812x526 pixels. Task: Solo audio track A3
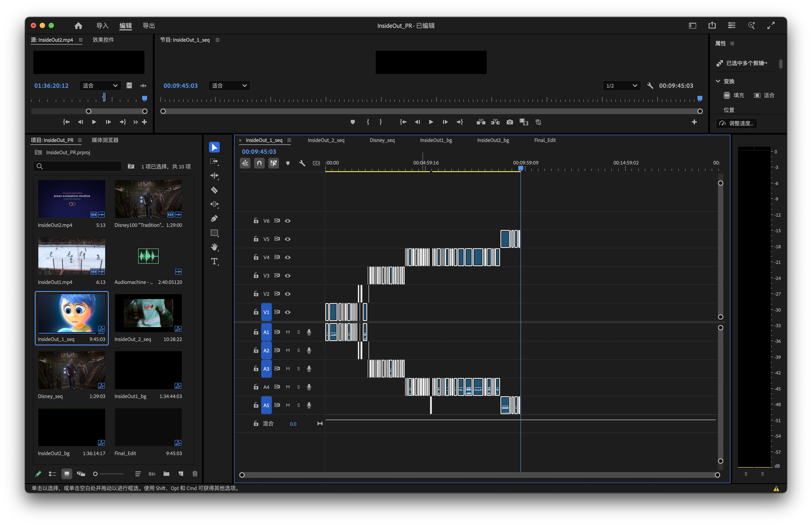click(299, 369)
